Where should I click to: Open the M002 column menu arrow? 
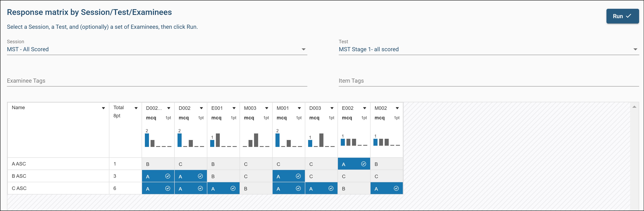coord(397,108)
